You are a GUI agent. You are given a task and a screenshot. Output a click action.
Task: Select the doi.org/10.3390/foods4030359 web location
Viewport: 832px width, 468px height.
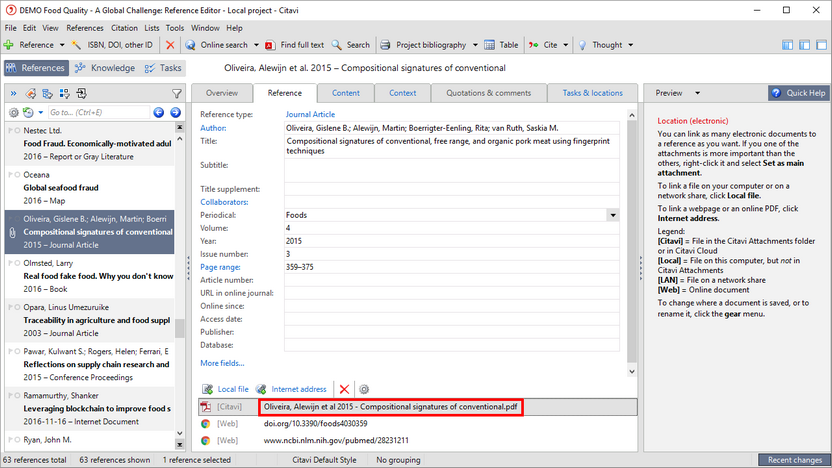click(315, 424)
